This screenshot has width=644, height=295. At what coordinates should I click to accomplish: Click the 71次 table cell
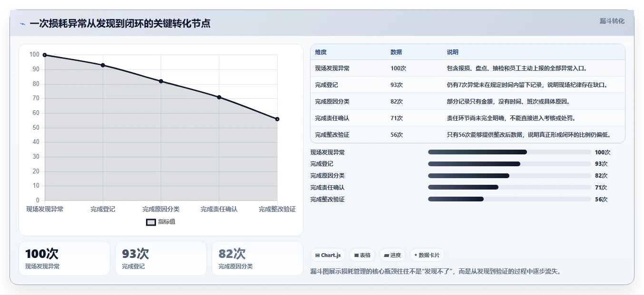pyautogui.click(x=397, y=118)
